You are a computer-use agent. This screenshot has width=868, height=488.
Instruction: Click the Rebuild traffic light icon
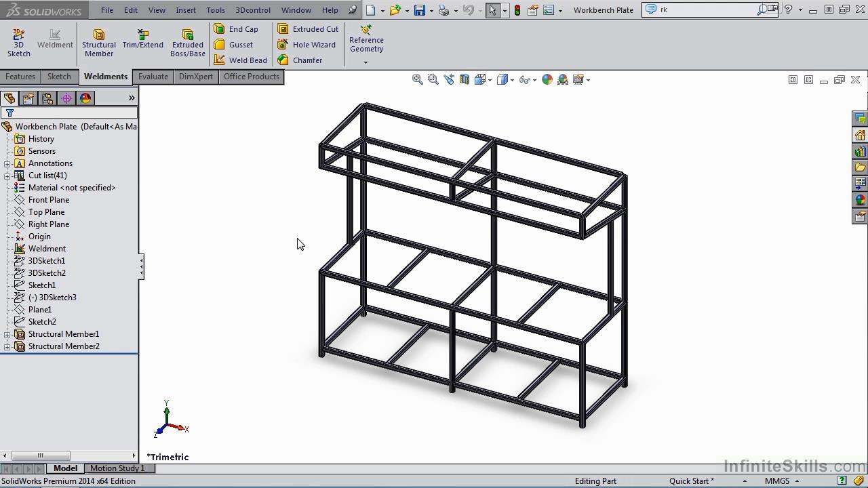coord(517,10)
